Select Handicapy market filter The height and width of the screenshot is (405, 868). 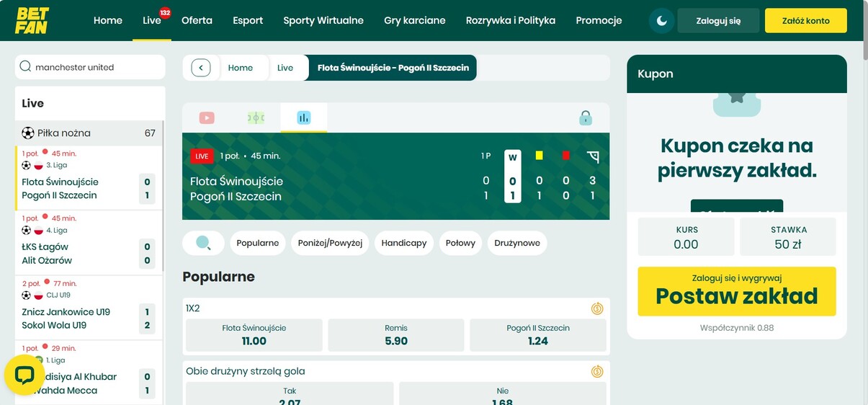coord(404,243)
